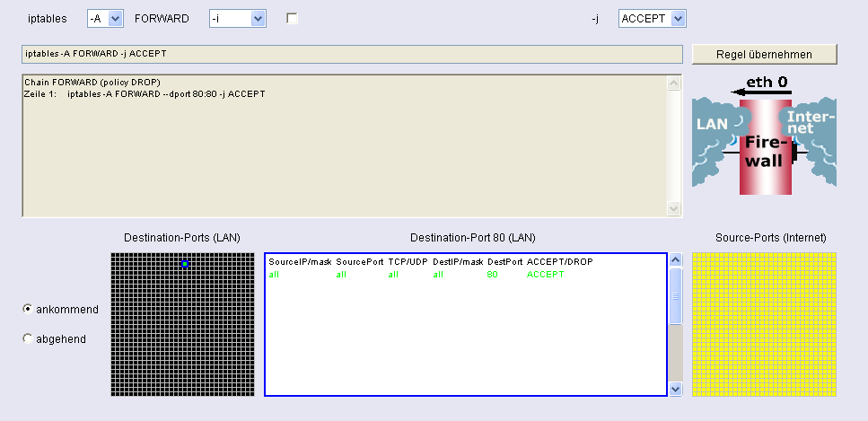Click the green 80 DestPort value

492,274
